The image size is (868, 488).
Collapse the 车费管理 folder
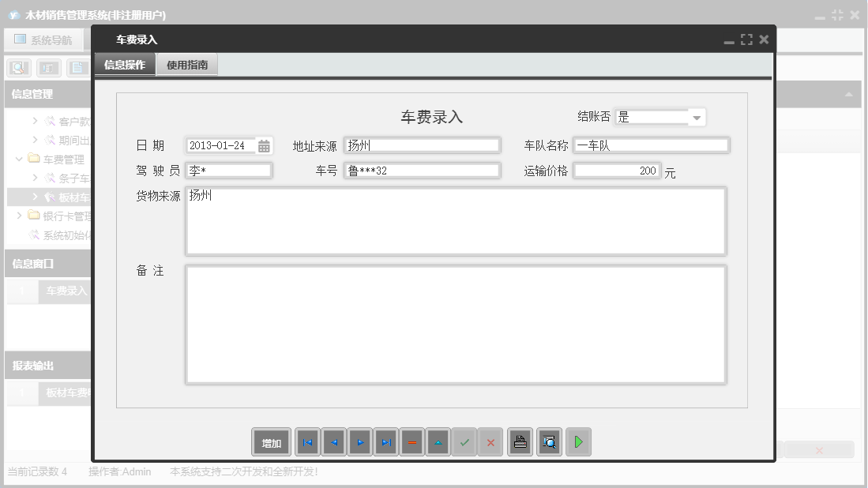pos(19,158)
